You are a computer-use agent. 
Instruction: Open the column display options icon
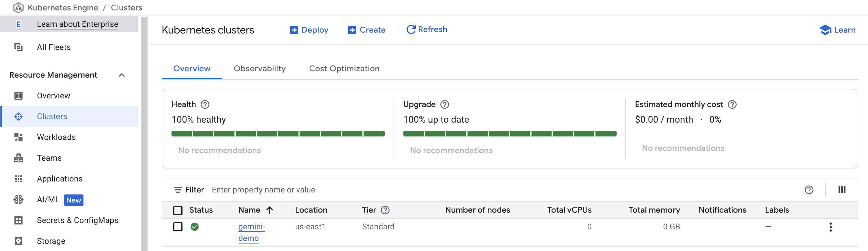[842, 190]
